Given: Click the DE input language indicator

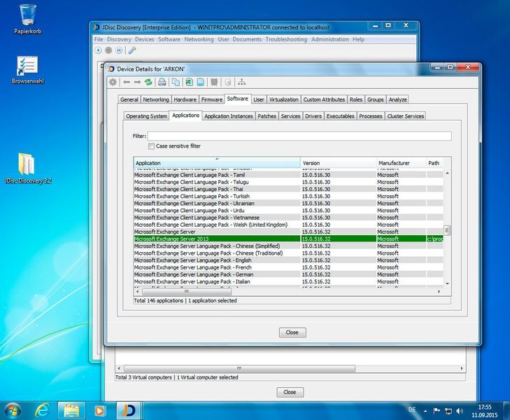Looking at the screenshot, I should [412, 409].
